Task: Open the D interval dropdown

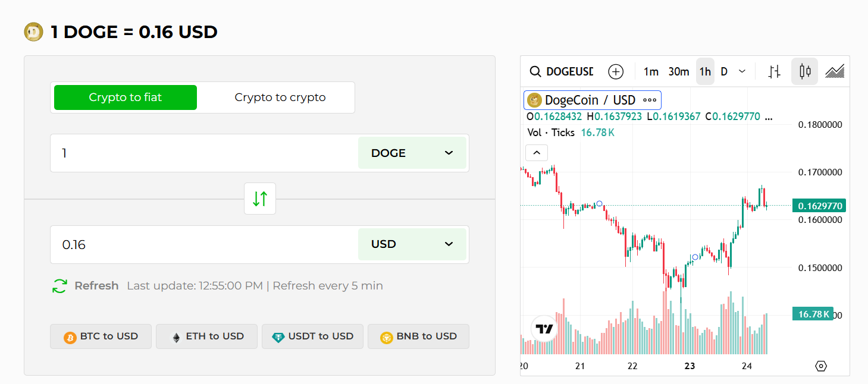Action: 733,71
